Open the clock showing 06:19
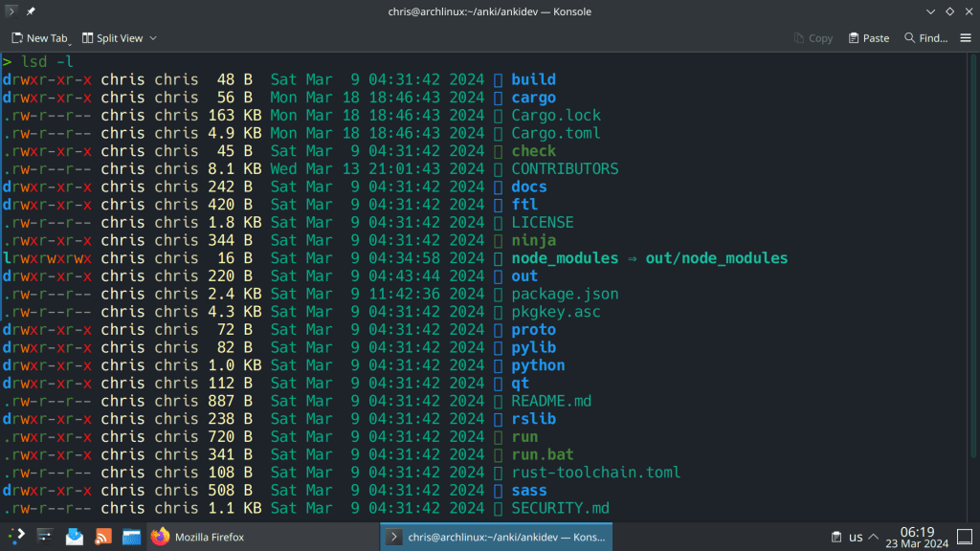Viewport: 980px width, 551px height. (917, 537)
